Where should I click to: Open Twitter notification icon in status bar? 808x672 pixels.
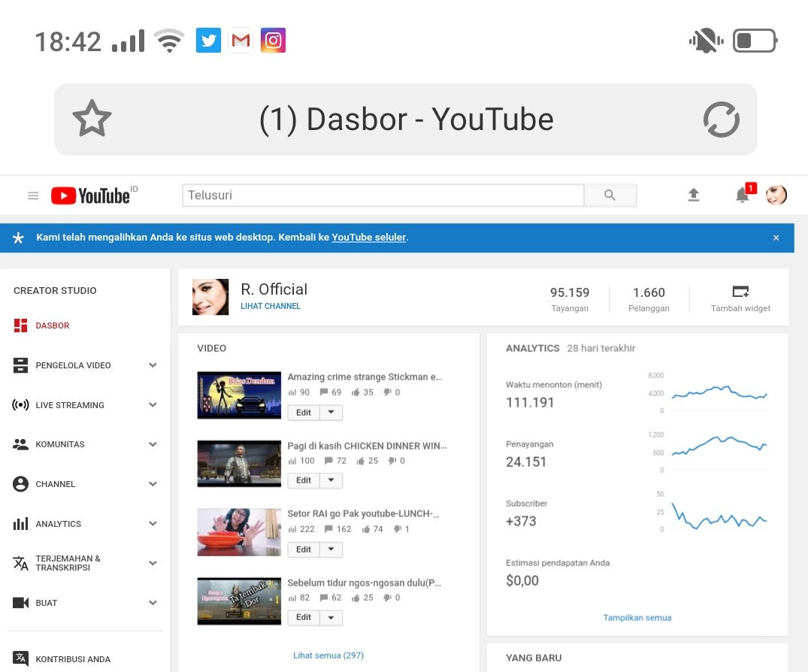(x=209, y=40)
